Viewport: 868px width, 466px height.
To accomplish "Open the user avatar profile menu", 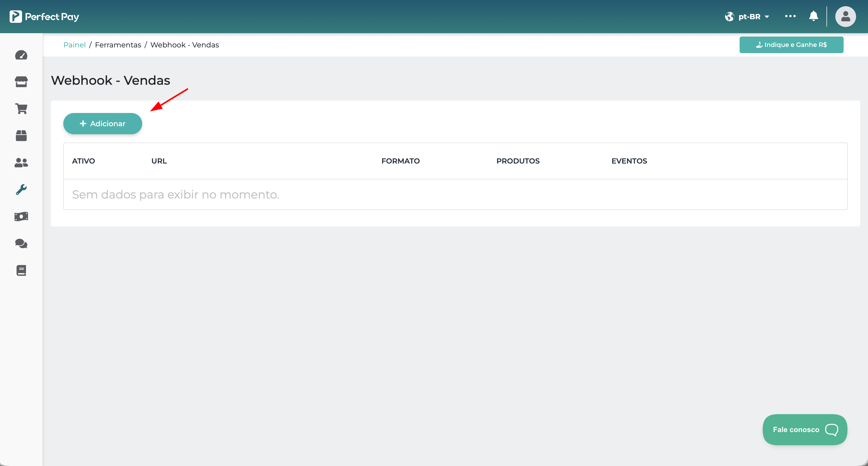I will [845, 17].
